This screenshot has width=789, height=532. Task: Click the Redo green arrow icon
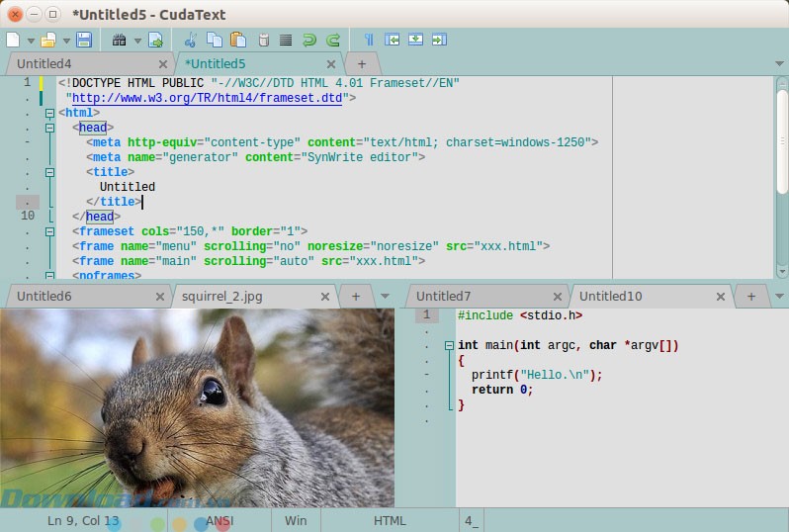333,41
